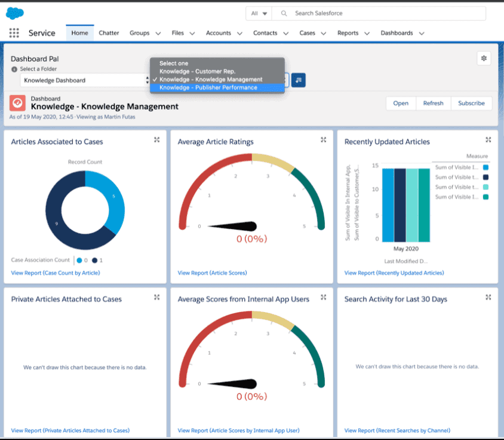Expand Average Scores from Internal App Users chart
This screenshot has height=440, width=504.
coord(323,297)
